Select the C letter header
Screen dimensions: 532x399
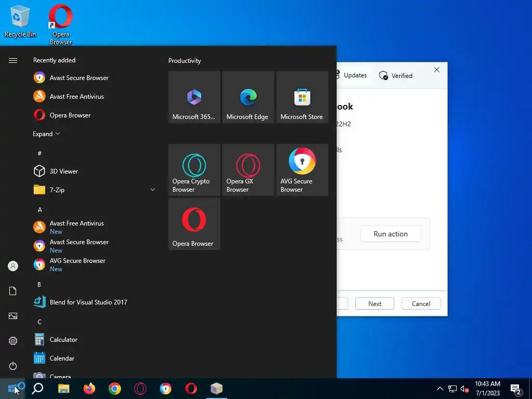click(39, 322)
